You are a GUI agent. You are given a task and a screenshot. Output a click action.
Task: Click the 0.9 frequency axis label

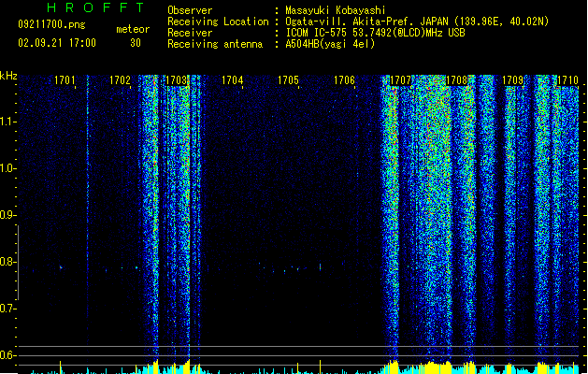tap(7, 215)
